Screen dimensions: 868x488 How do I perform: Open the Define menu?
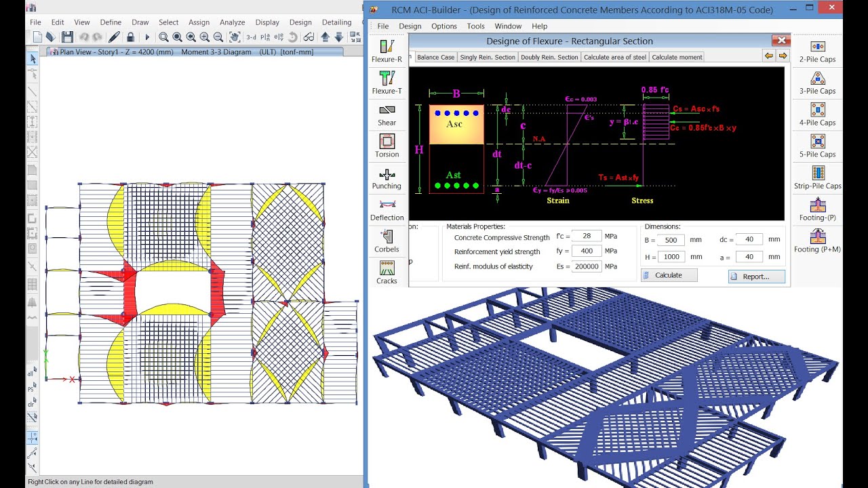click(111, 22)
